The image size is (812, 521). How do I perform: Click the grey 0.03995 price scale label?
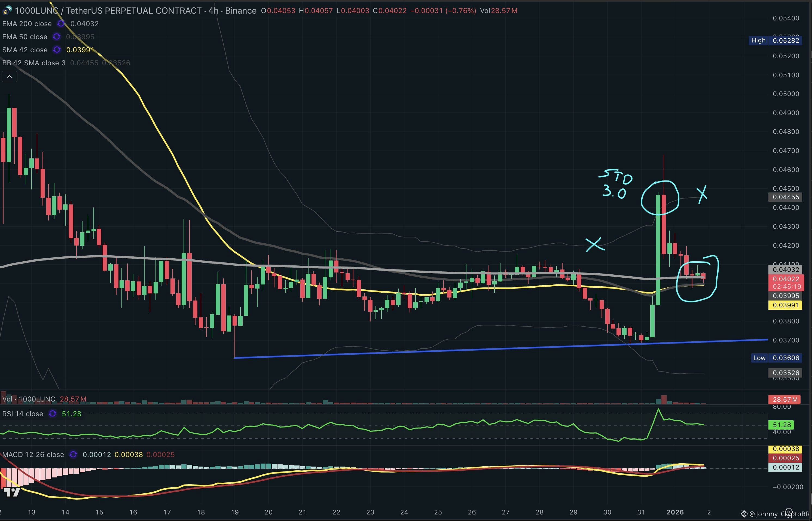click(786, 296)
